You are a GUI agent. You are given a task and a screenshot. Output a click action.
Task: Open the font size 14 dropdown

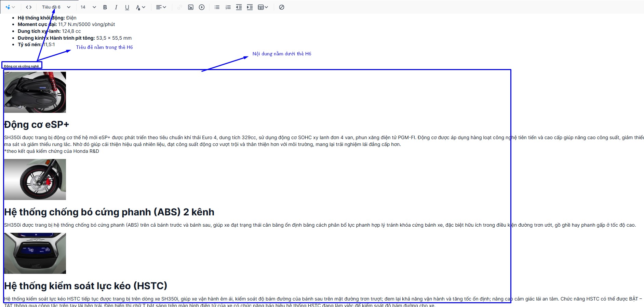(x=88, y=7)
